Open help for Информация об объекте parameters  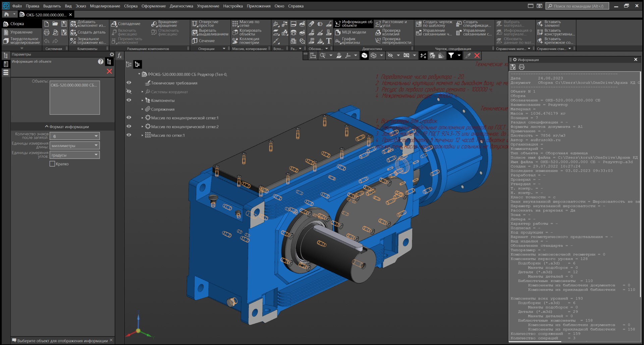pyautogui.click(x=101, y=62)
